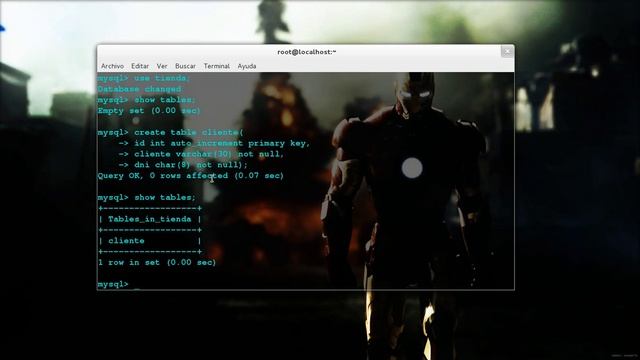Screen dimensions: 640x360
Task: Click the 'Tables_in_tienda' table header
Action: pos(150,219)
